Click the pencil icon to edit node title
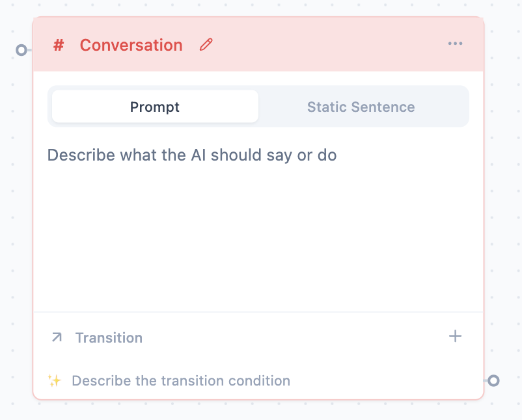 point(206,45)
